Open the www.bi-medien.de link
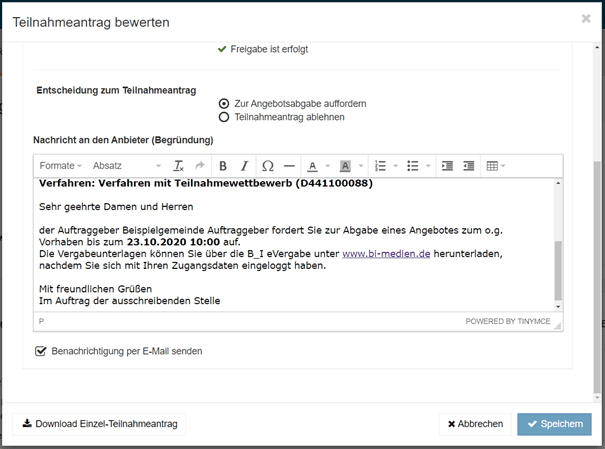 click(x=386, y=254)
